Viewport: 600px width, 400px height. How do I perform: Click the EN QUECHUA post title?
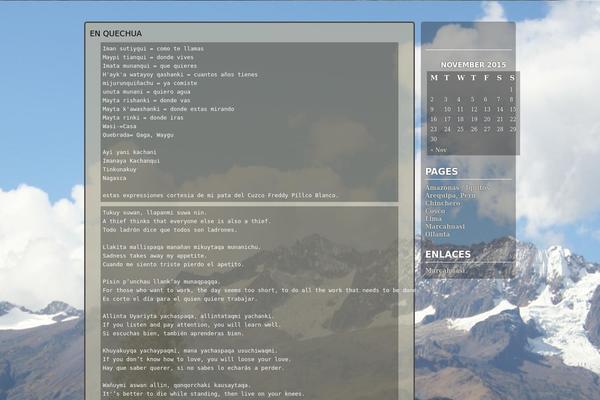[116, 33]
